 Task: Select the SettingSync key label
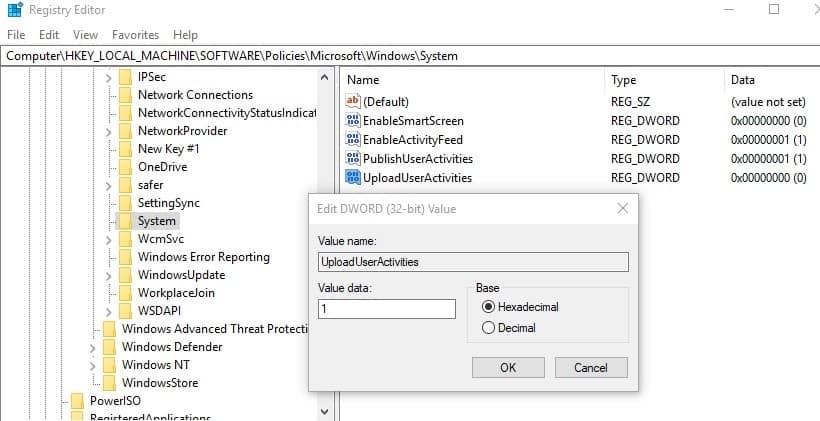pos(169,203)
